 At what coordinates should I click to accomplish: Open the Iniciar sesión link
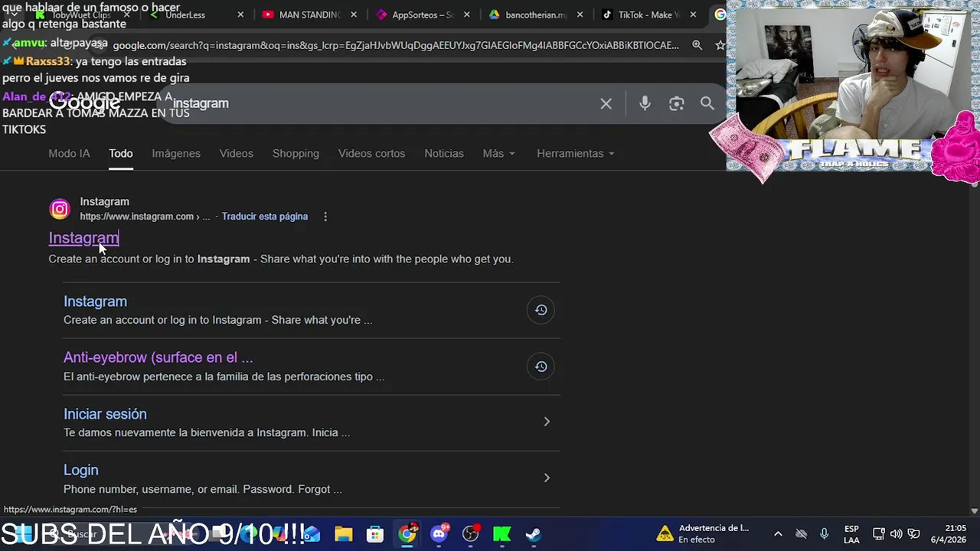(x=105, y=414)
